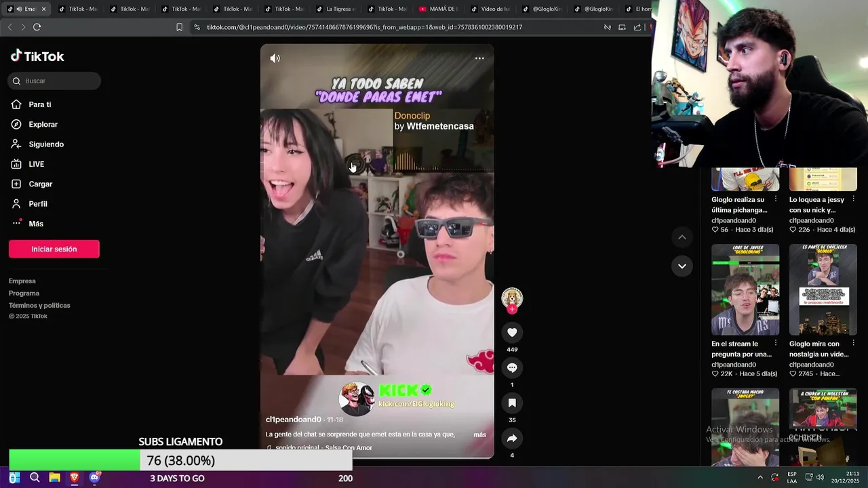This screenshot has height=488, width=868.
Task: Click the Iniciar sesión button
Action: (x=54, y=249)
